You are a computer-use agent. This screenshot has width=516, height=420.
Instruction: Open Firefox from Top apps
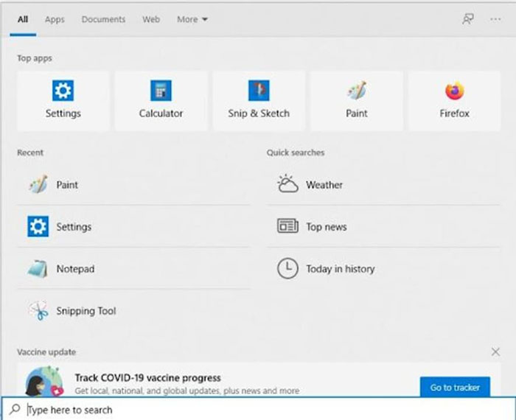point(455,101)
